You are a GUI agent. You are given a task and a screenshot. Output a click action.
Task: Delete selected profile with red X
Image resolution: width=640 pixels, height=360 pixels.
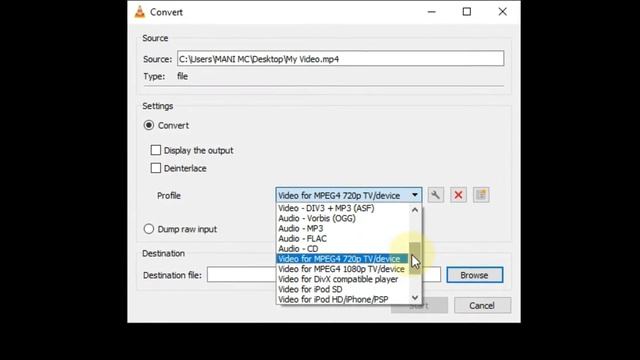tap(458, 195)
